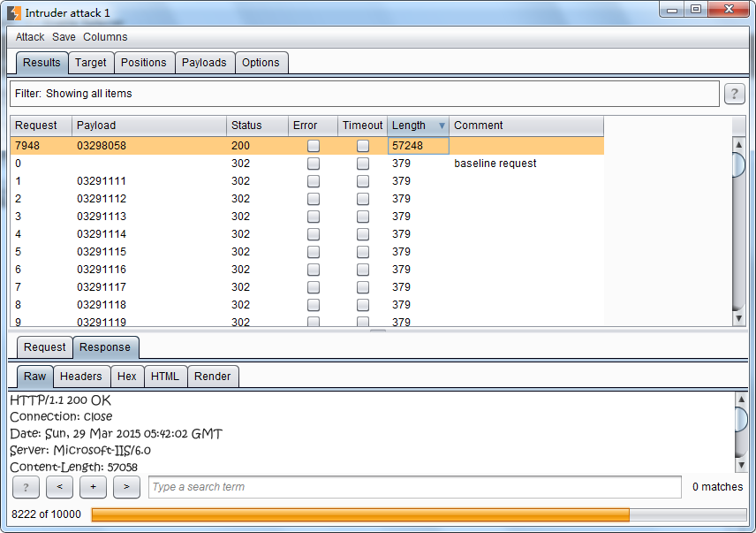Click the Filter: Showing all items bar

(x=365, y=94)
